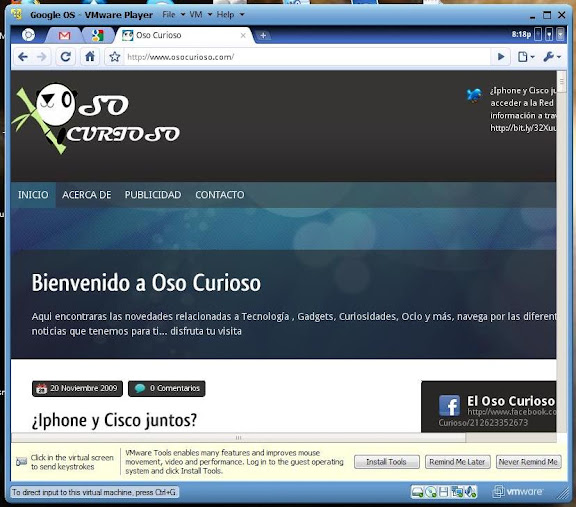Click the sound card status icon
The height and width of the screenshot is (507, 576).
point(470,492)
